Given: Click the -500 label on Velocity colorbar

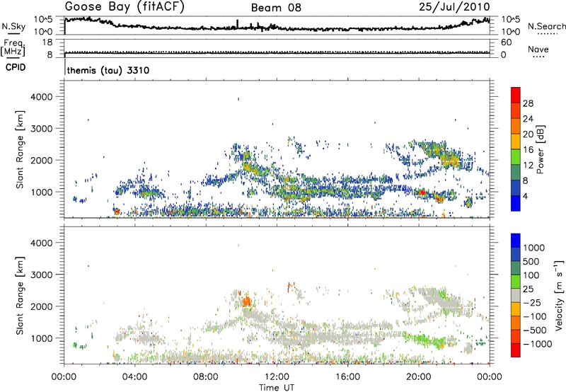Looking at the screenshot, I should 534,330.
